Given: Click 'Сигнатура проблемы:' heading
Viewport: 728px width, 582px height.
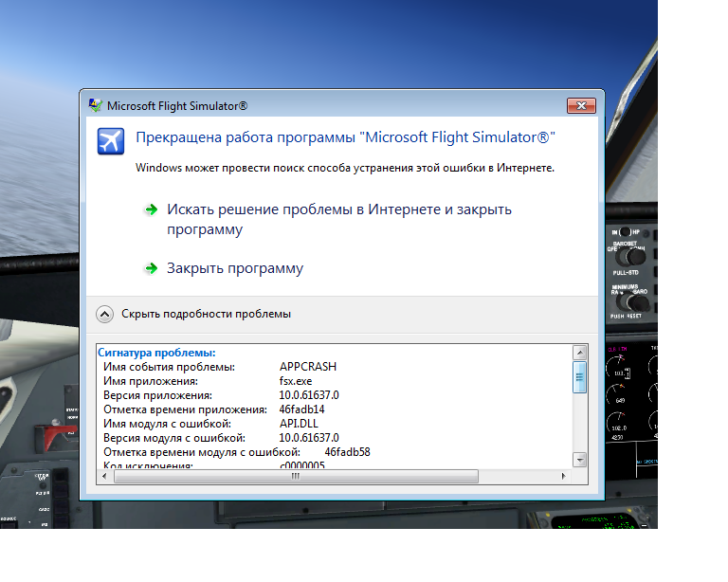Looking at the screenshot, I should [156, 353].
